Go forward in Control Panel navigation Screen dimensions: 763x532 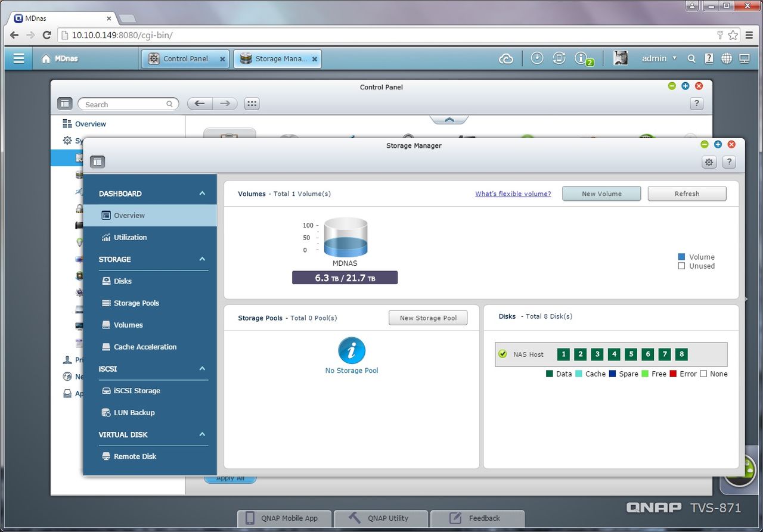[225, 104]
